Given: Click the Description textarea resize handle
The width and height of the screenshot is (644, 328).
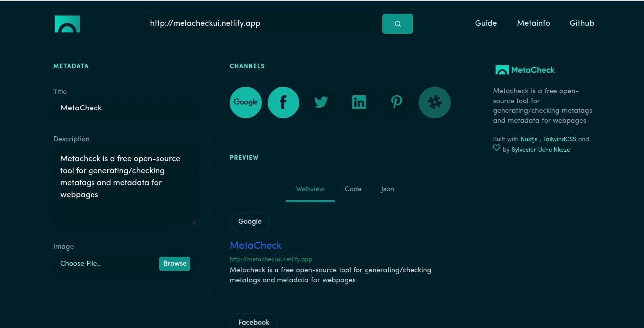Looking at the screenshot, I should (x=194, y=222).
